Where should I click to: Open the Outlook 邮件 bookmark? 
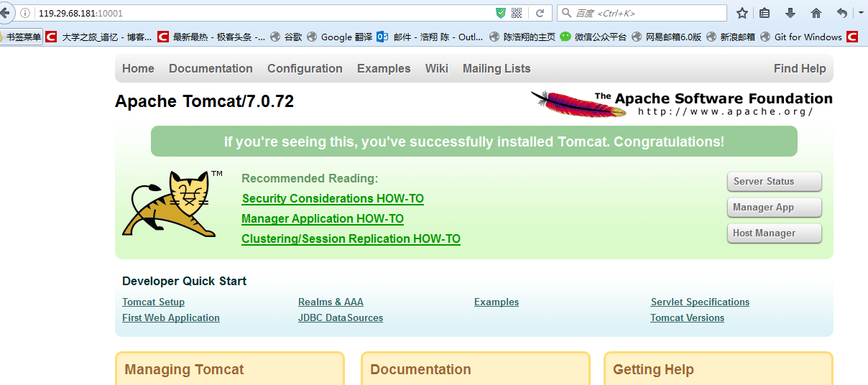[x=430, y=37]
